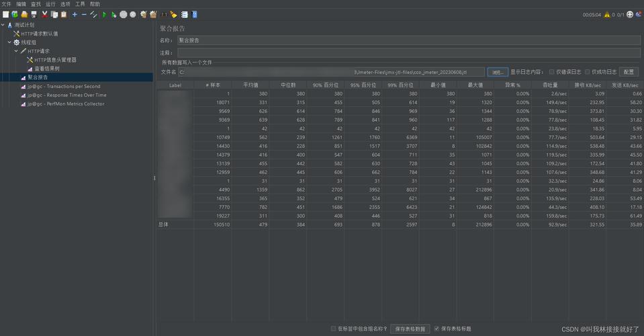644x336 pixels.
Task: Select 查看结果树 in the tree
Action: [47, 69]
